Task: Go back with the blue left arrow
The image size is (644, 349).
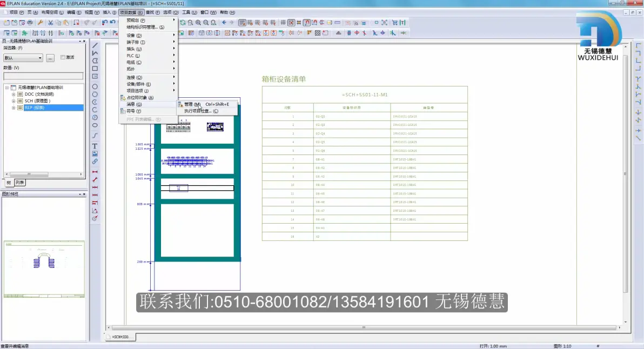Action: coord(224,23)
